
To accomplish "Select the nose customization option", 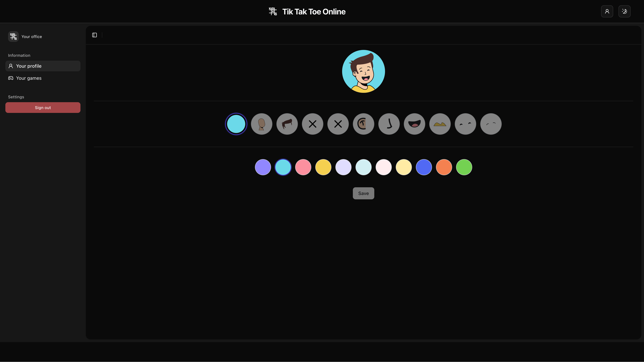I will [389, 124].
